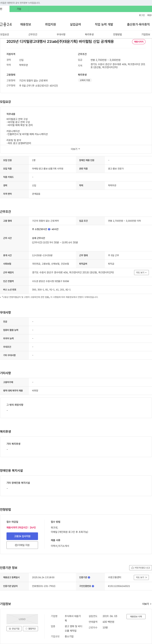Click 광고 영화 및 비디오물 제작업 industry text
This screenshot has height=644, width=152.
click(x=73, y=628)
